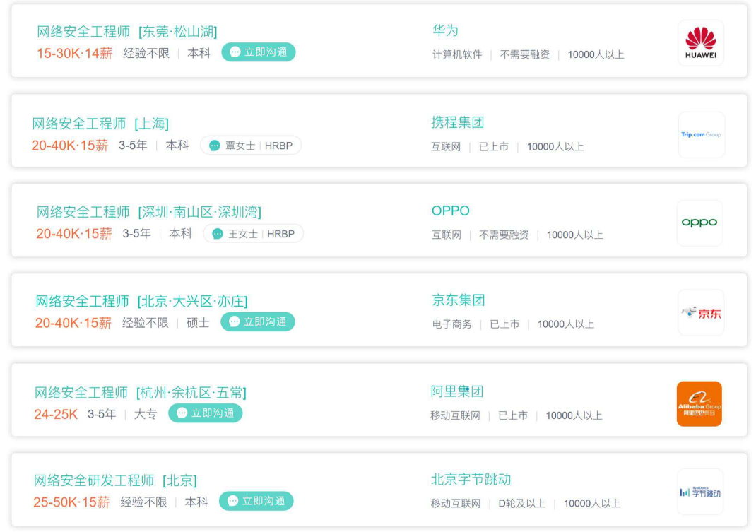Open the 华为 company name link
Image resolution: width=756 pixels, height=532 pixels.
[445, 30]
